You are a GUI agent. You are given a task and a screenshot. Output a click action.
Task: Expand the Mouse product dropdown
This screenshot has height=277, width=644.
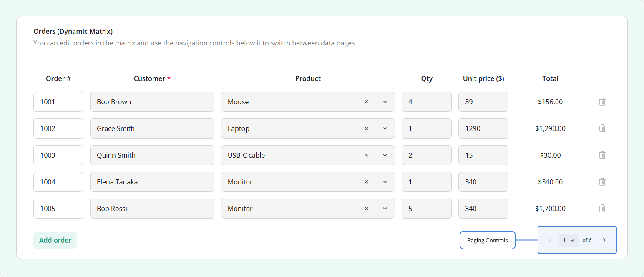pos(385,102)
